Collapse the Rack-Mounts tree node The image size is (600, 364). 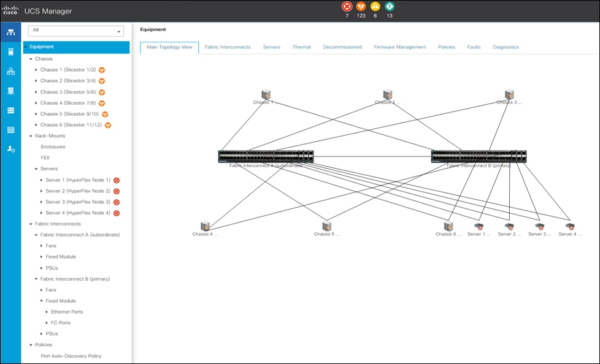(x=31, y=136)
